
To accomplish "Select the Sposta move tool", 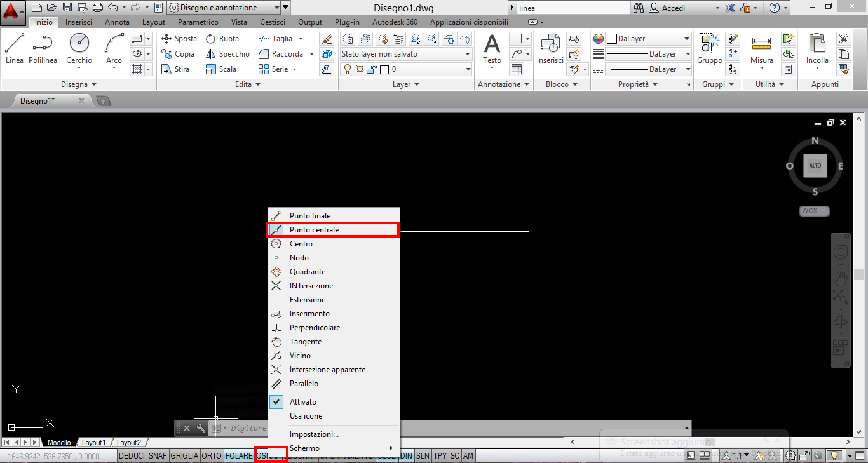I will [179, 39].
